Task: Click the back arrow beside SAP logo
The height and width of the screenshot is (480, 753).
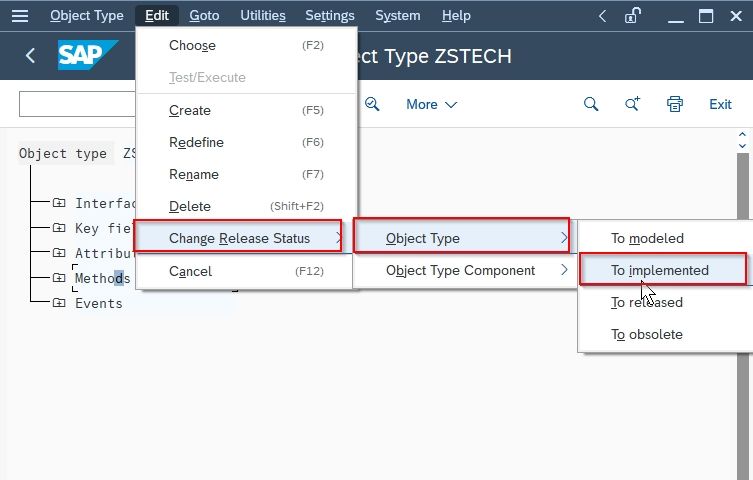Action: [x=30, y=56]
